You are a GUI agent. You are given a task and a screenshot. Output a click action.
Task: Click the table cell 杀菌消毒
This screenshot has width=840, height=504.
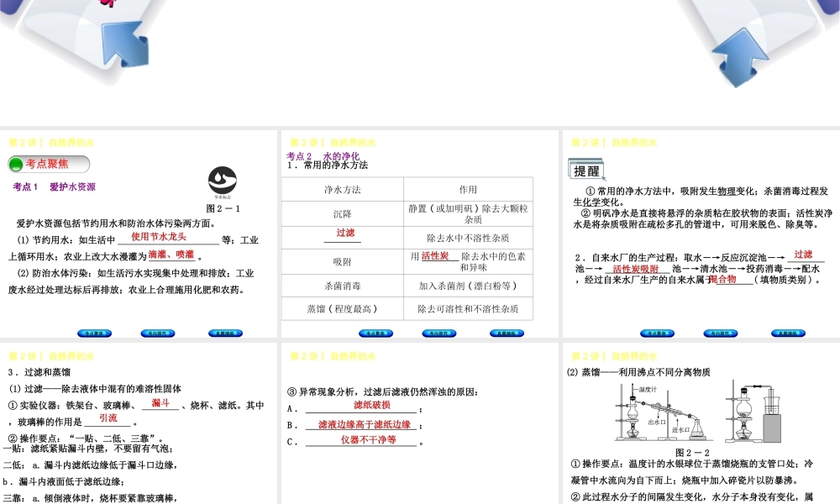click(343, 286)
